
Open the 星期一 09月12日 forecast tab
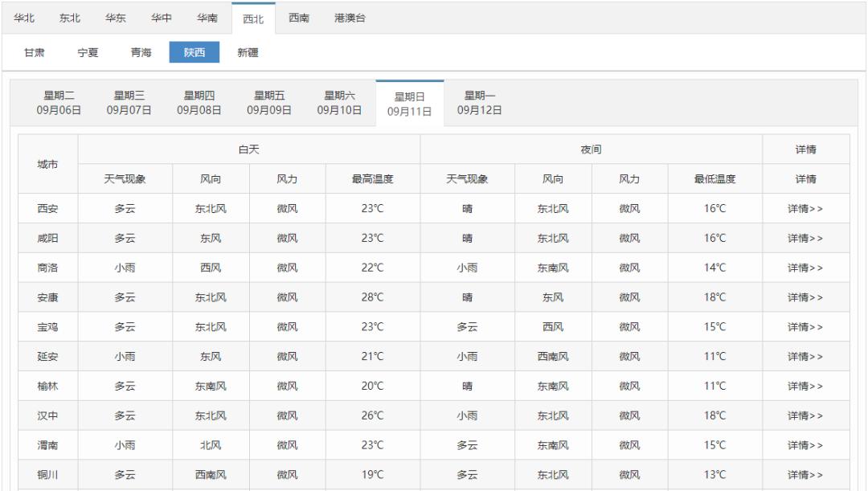pos(480,104)
